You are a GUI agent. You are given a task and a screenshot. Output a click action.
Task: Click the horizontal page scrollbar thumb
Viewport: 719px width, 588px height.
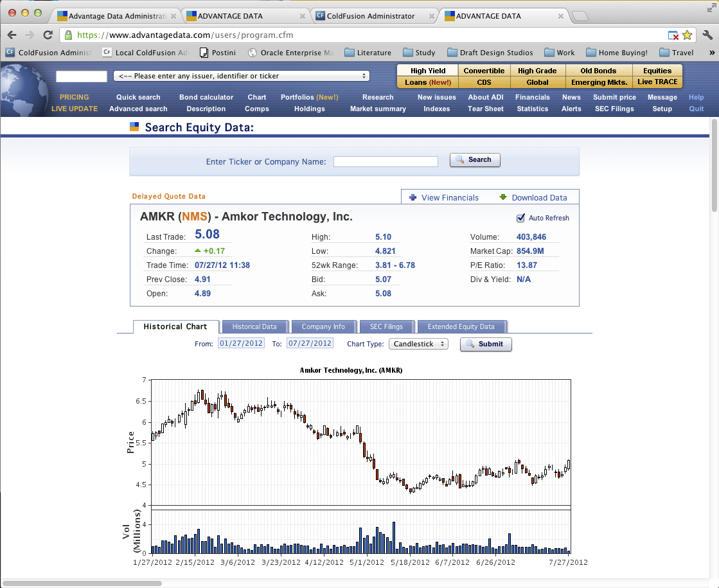[82, 584]
